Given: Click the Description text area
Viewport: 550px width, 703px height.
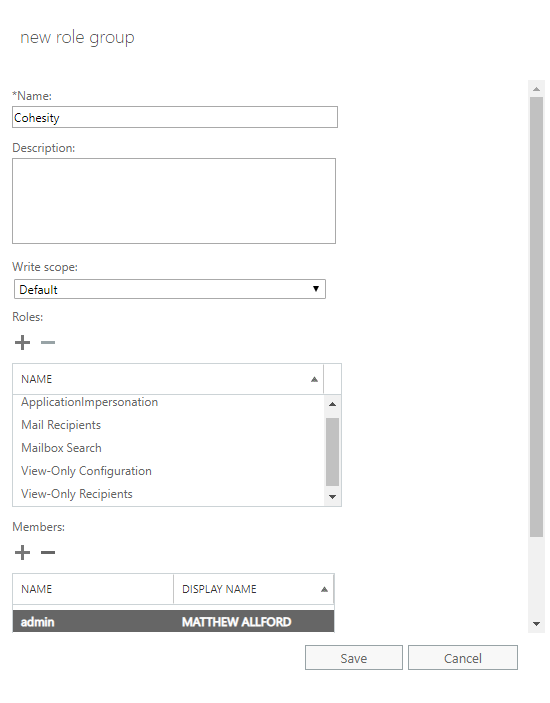Looking at the screenshot, I should click(174, 201).
